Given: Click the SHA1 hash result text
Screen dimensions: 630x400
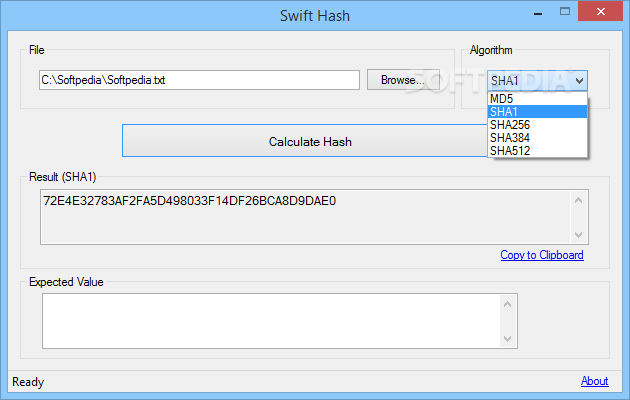Looking at the screenshot, I should (x=189, y=200).
